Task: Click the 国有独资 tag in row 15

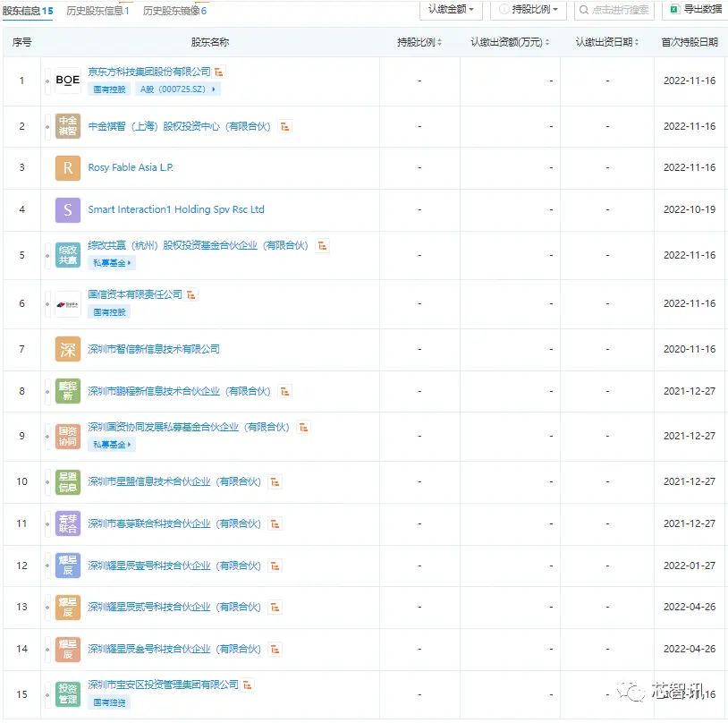Action: (x=109, y=702)
